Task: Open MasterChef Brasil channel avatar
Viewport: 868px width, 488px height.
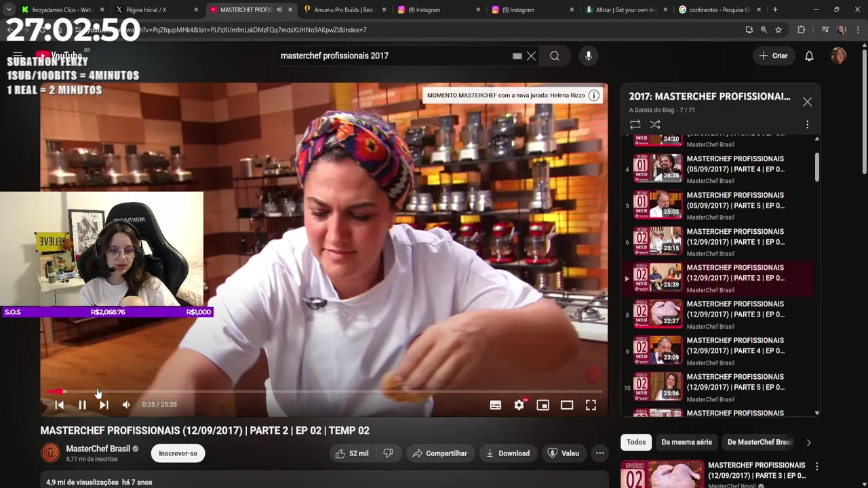Action: pos(51,453)
